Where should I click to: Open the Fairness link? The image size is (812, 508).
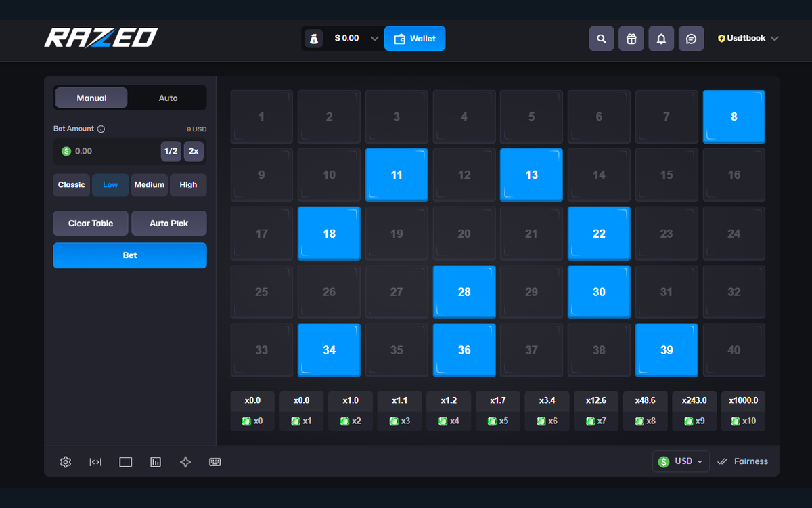click(x=742, y=461)
